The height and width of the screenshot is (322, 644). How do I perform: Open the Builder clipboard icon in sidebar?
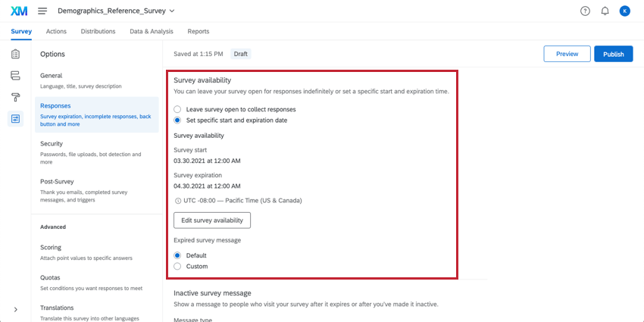pyautogui.click(x=15, y=54)
